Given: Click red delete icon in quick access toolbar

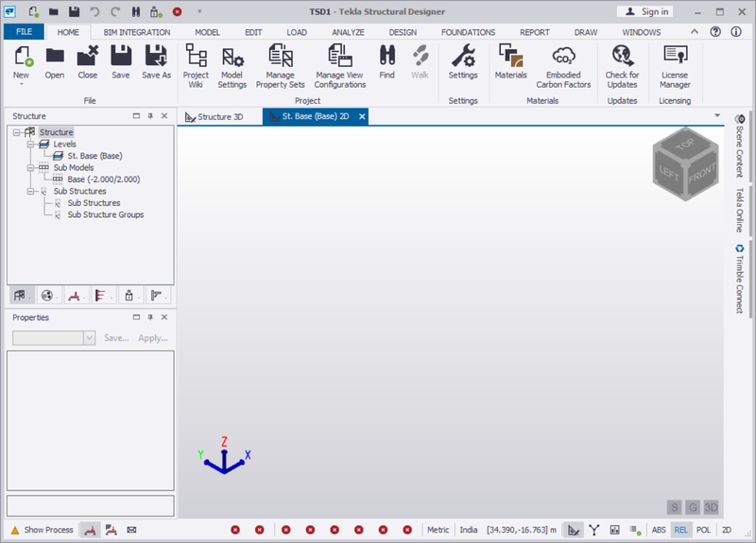Looking at the screenshot, I should (x=178, y=11).
